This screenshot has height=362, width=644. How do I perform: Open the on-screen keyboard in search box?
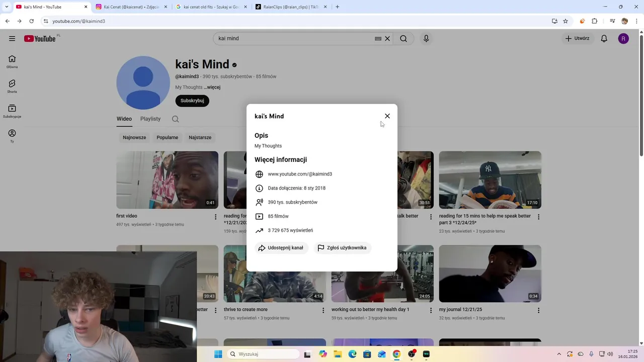378,38
